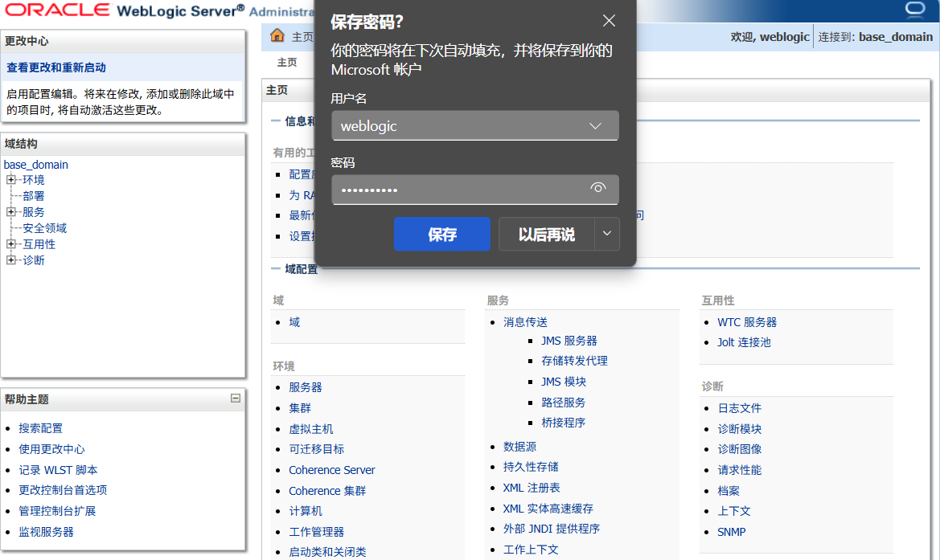Open the 桥接程序 link
Image resolution: width=940 pixels, height=560 pixels.
pyautogui.click(x=564, y=423)
